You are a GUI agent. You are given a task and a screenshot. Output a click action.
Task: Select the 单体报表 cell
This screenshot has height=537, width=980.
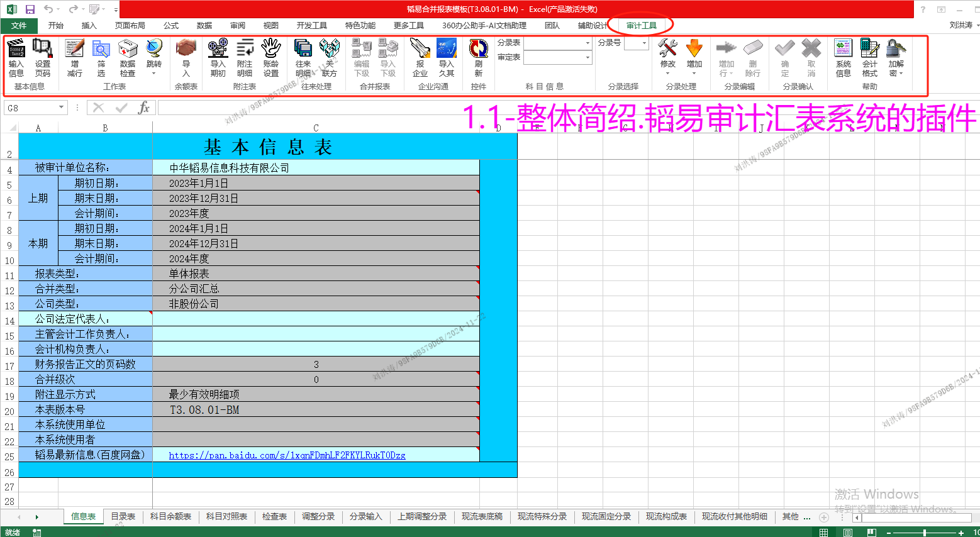(x=316, y=274)
